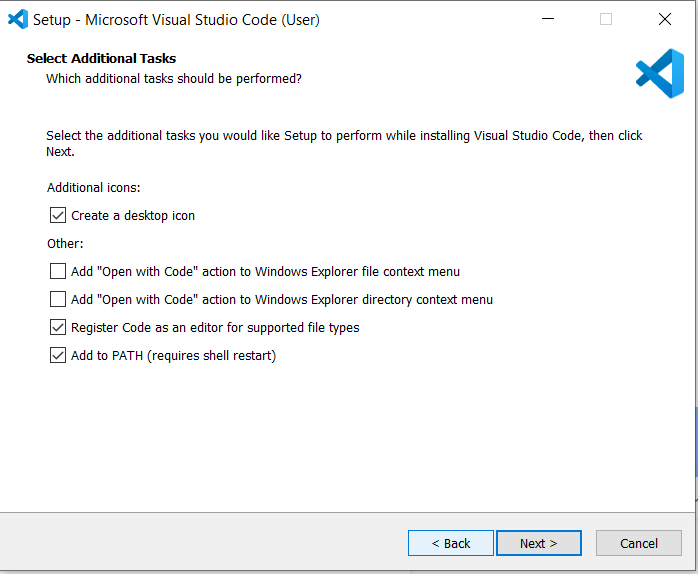The image size is (698, 574).
Task: Click the 'Which additional tasks should be performed?' subtitle
Action: coord(174,79)
